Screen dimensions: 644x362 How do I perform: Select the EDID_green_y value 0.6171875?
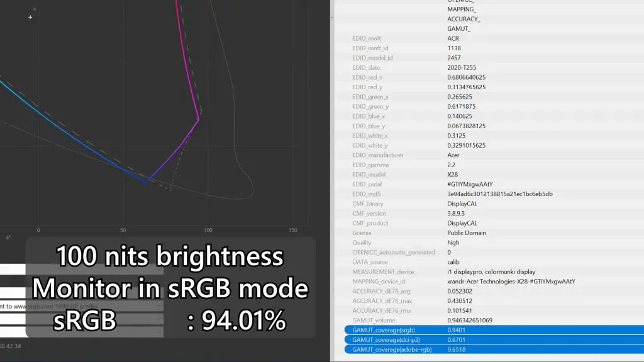tap(461, 106)
